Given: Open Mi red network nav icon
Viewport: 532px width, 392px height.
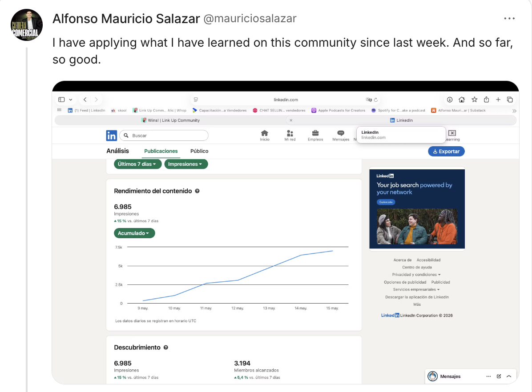Looking at the screenshot, I should click(290, 135).
